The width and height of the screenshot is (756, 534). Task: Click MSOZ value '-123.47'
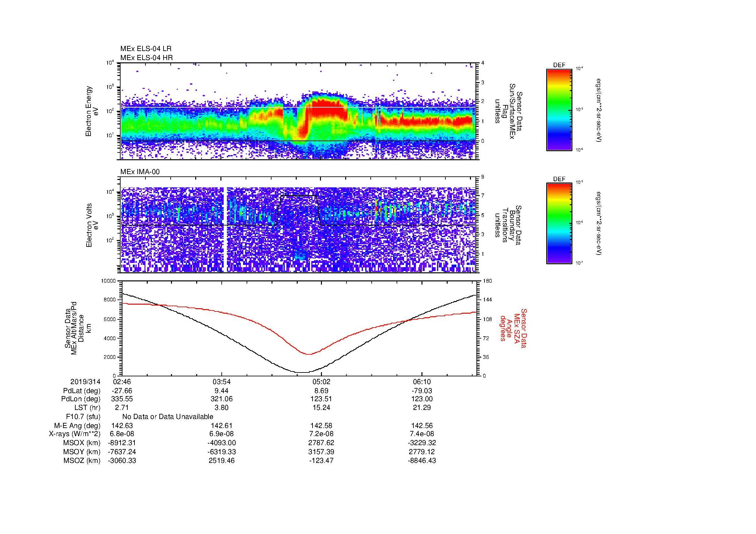point(321,461)
